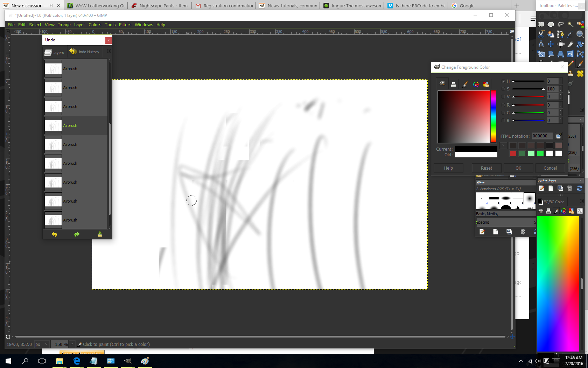This screenshot has width=588, height=368.
Task: Open the Layer menu
Action: tap(79, 25)
